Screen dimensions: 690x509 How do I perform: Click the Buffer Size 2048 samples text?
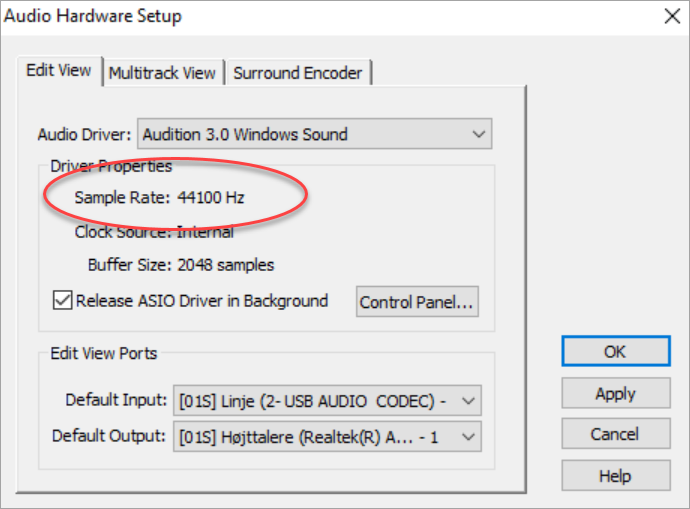[x=181, y=265]
